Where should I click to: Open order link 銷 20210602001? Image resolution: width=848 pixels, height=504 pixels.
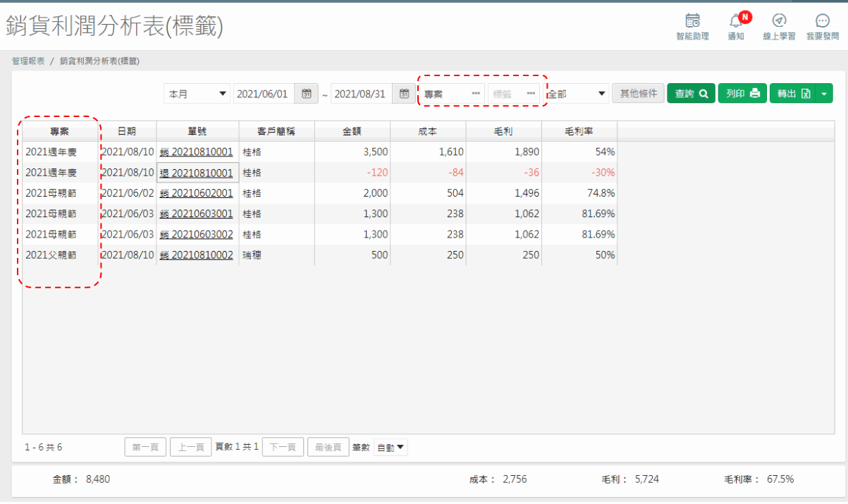[x=196, y=193]
